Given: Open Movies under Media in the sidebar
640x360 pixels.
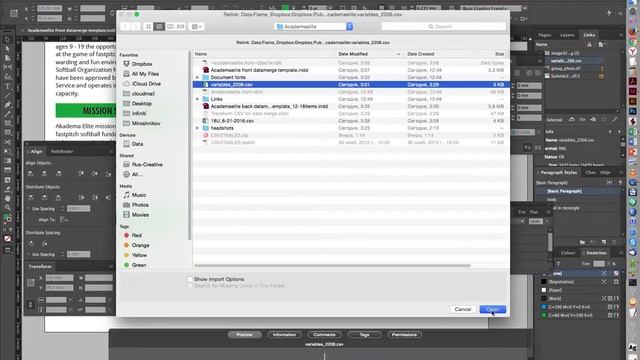Looking at the screenshot, I should pos(140,215).
